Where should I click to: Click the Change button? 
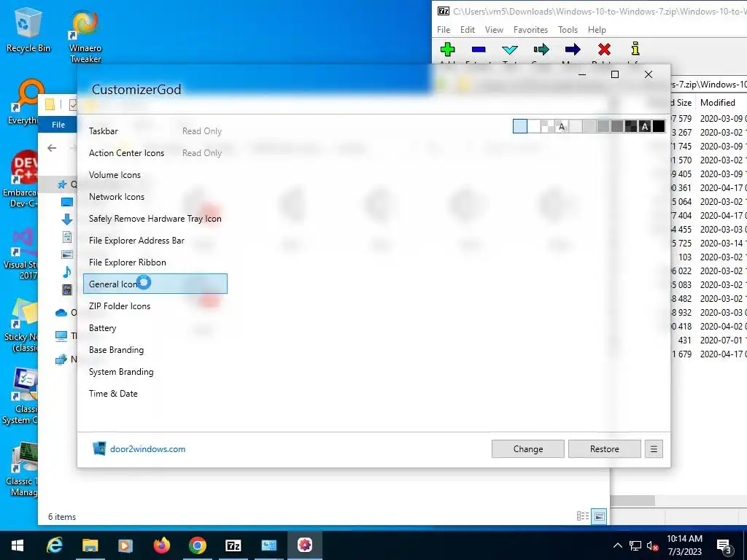[x=528, y=449]
